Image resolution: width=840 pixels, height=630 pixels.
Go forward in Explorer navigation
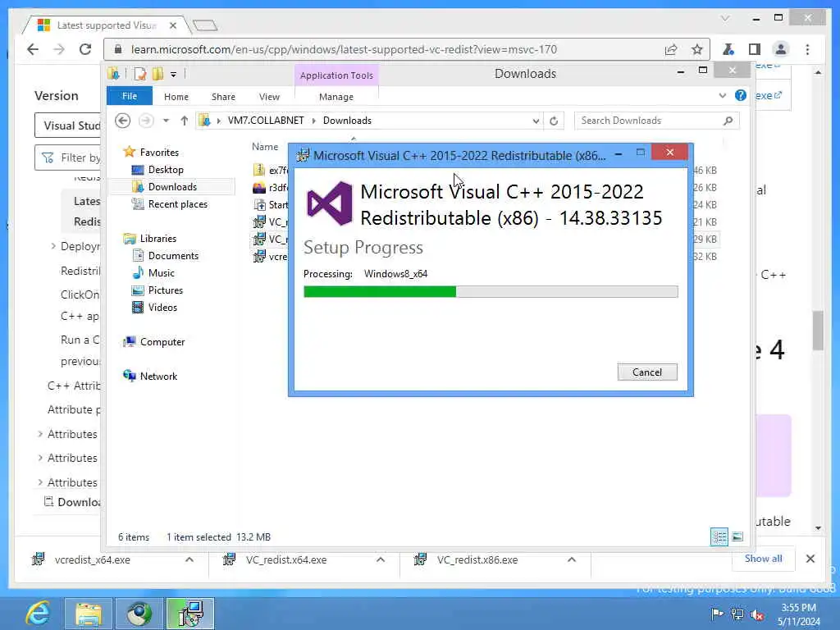[x=146, y=121]
